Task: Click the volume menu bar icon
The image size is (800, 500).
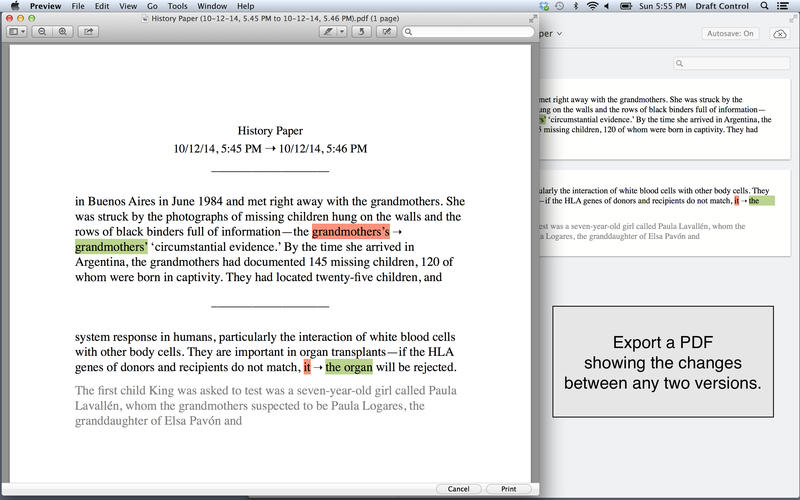Action: pos(607,6)
